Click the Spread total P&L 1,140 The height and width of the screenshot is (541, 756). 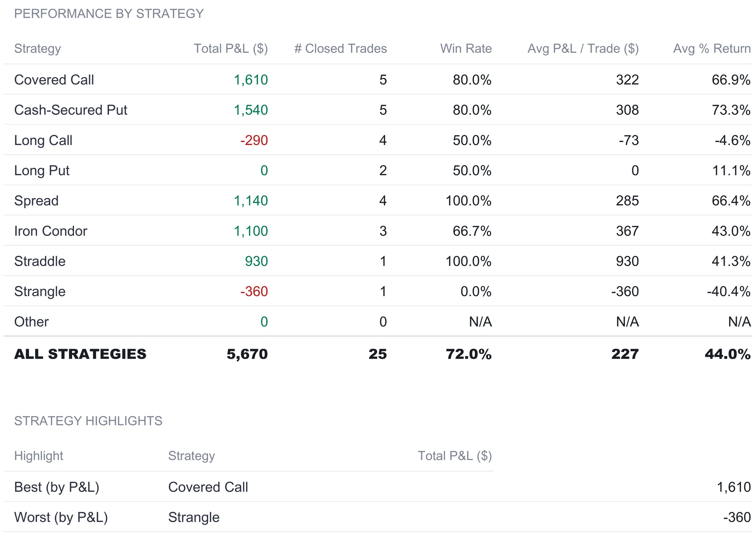pyautogui.click(x=251, y=201)
